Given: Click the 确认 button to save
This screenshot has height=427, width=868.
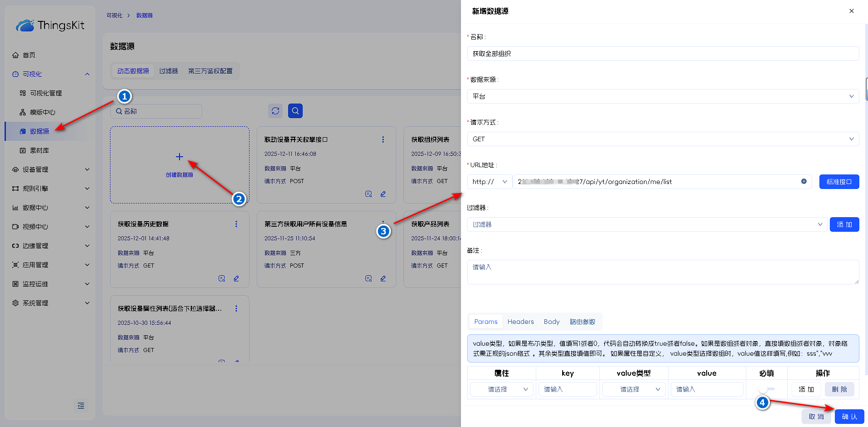Looking at the screenshot, I should click(849, 417).
